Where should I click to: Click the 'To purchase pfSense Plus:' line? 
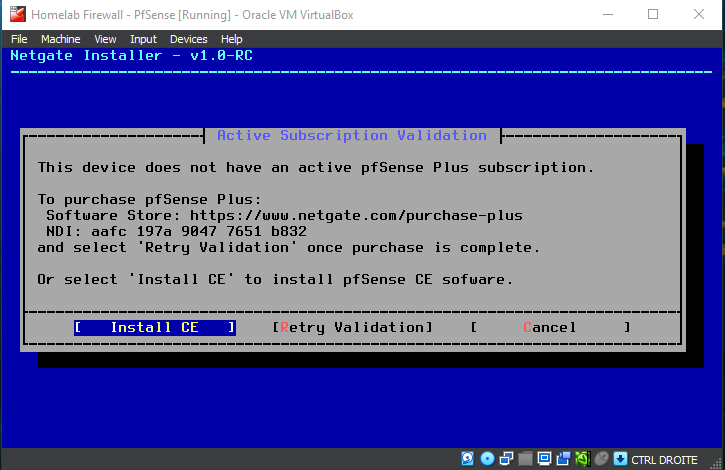point(149,199)
